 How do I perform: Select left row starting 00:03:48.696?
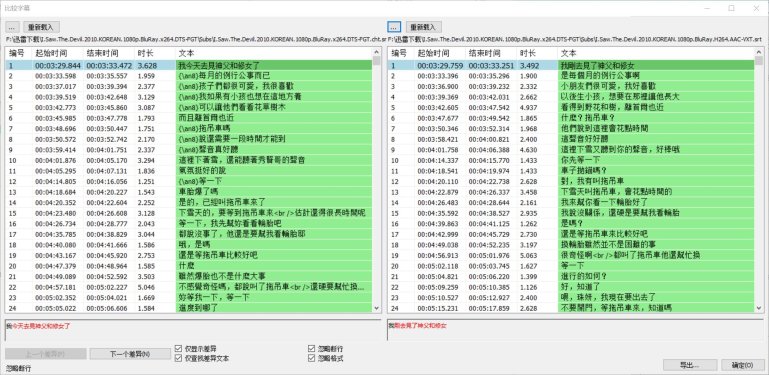[x=189, y=128]
